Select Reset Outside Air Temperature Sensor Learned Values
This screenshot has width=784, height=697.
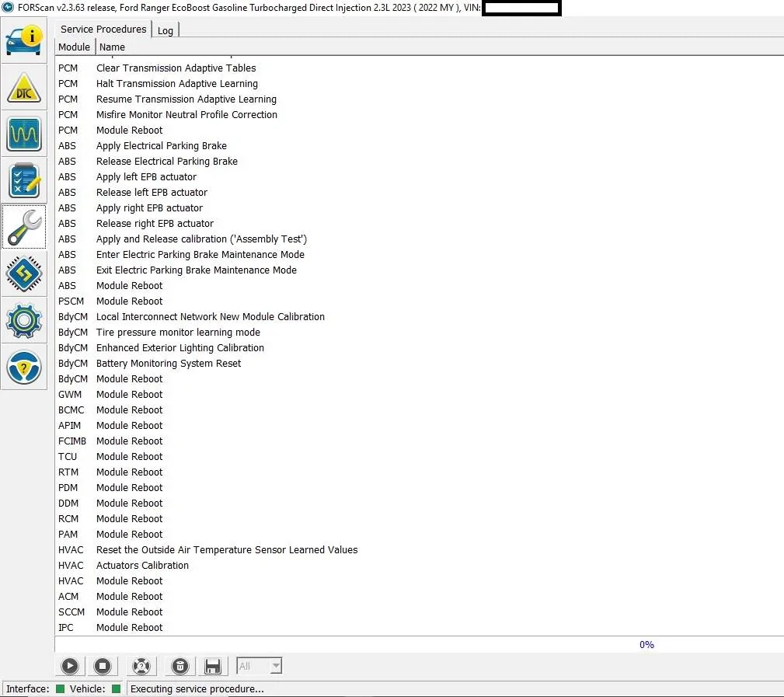click(x=419, y=549)
